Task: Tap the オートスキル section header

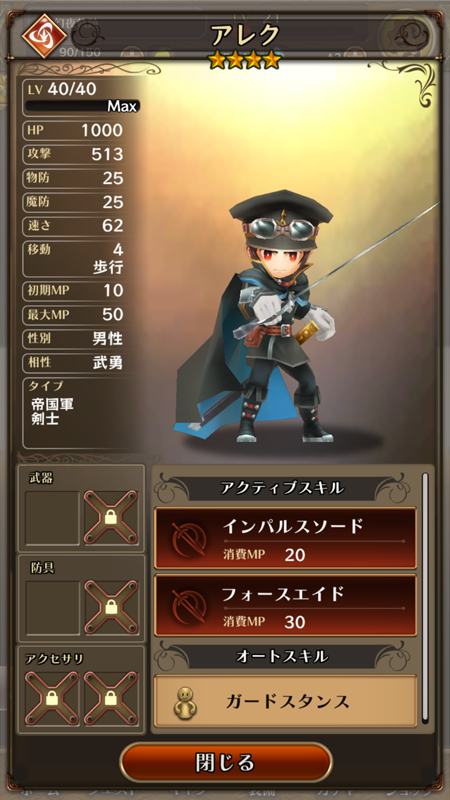Action: click(x=282, y=656)
